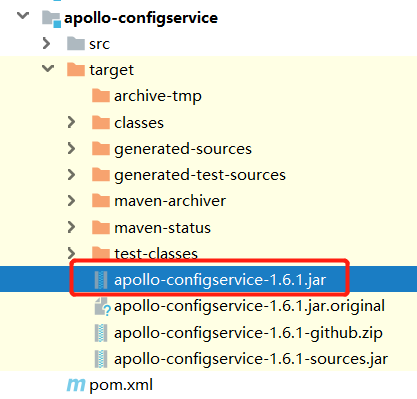Expand the generated-test-sources folder arrow
This screenshot has width=417, height=399.
pyautogui.click(x=71, y=174)
